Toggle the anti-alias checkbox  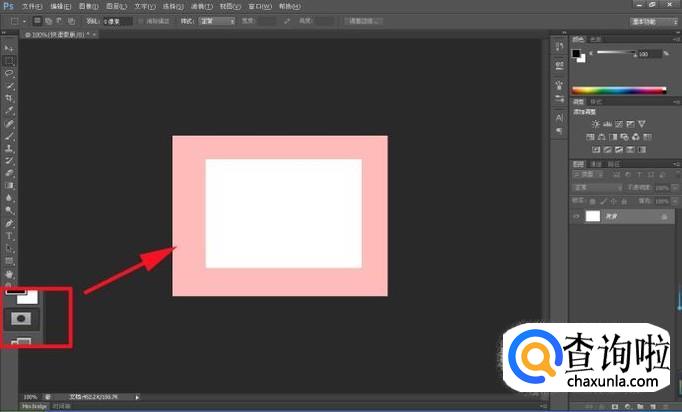pyautogui.click(x=141, y=21)
